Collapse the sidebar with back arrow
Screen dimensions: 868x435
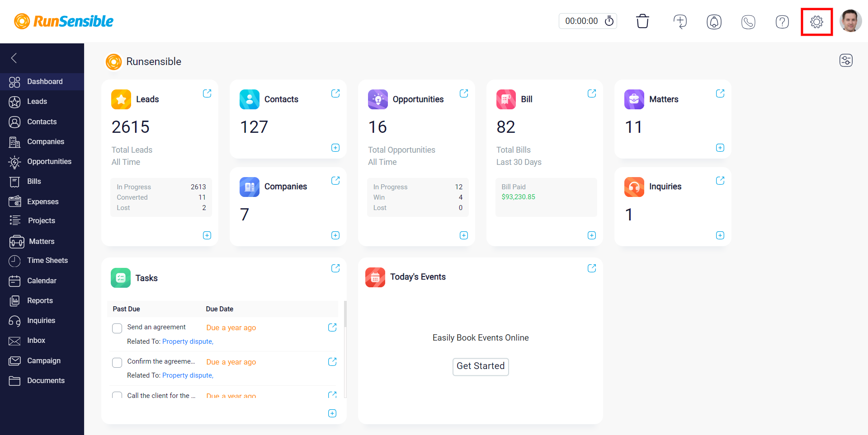click(x=14, y=58)
